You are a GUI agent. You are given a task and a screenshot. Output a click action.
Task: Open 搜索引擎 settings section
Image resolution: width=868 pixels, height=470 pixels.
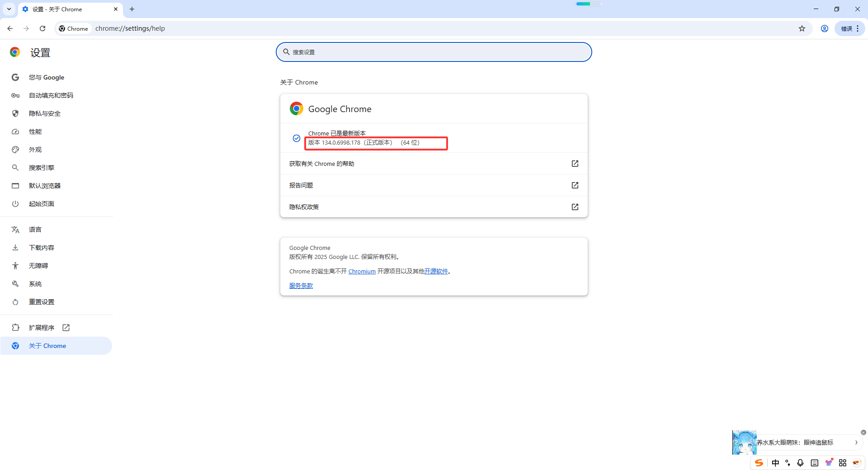pyautogui.click(x=56, y=168)
